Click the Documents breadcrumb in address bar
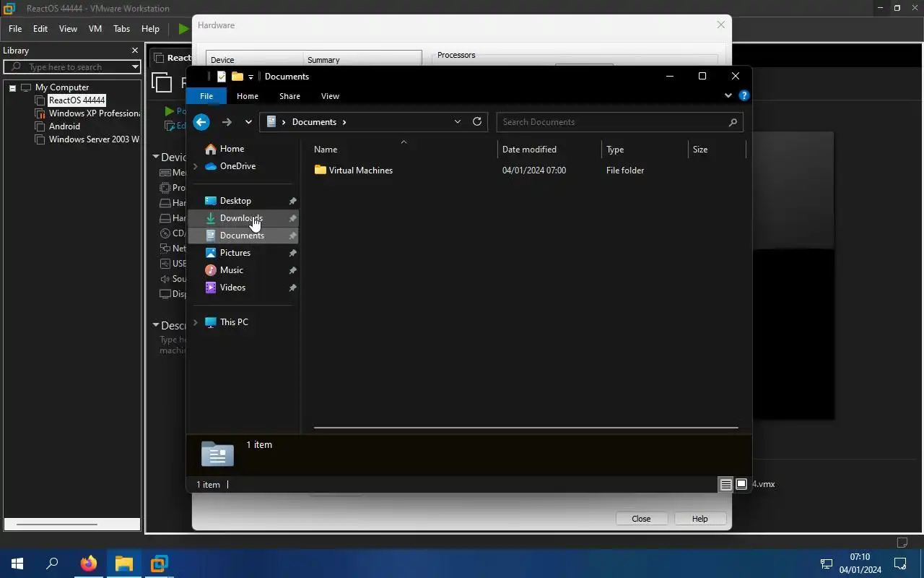 click(x=314, y=122)
